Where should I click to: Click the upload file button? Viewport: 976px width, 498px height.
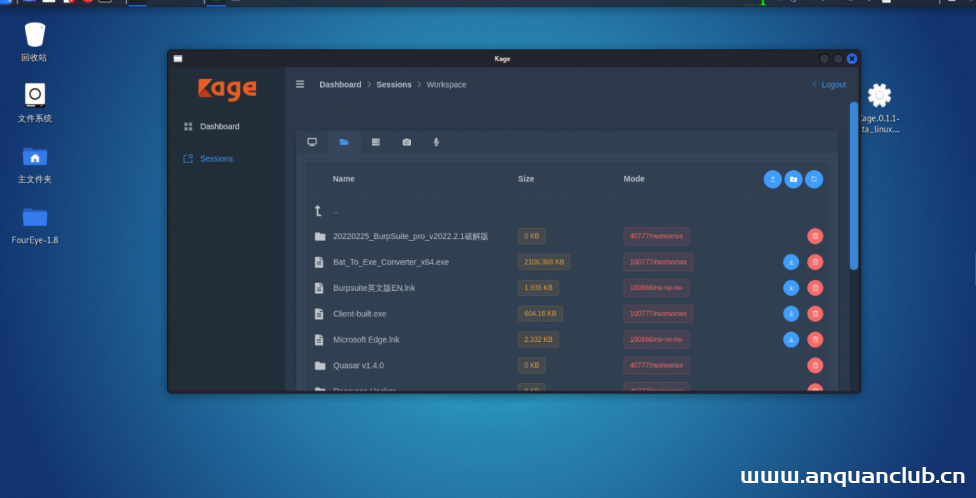[x=772, y=179]
